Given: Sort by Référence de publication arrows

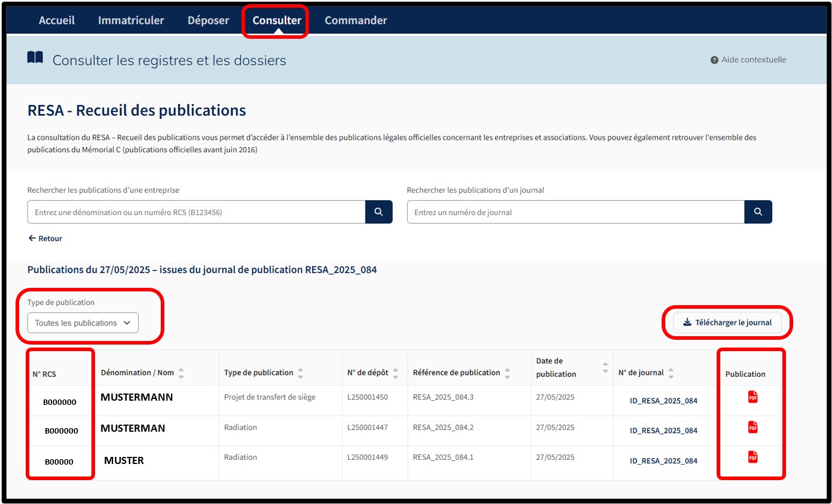Looking at the screenshot, I should [x=507, y=373].
